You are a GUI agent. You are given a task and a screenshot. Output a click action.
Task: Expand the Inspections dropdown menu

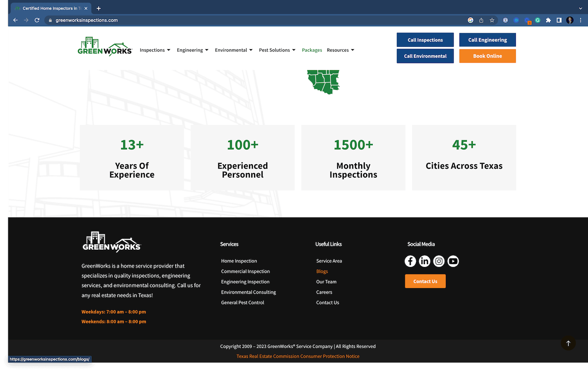(x=155, y=50)
